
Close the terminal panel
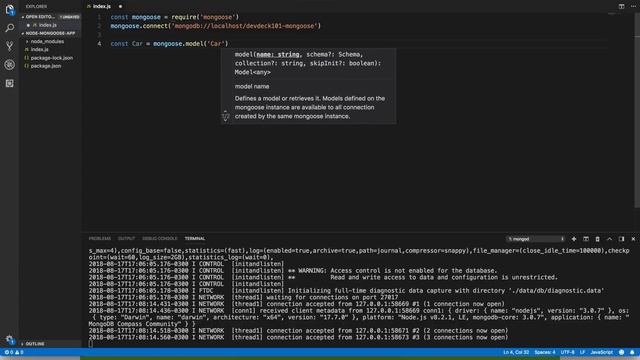[x=633, y=239]
